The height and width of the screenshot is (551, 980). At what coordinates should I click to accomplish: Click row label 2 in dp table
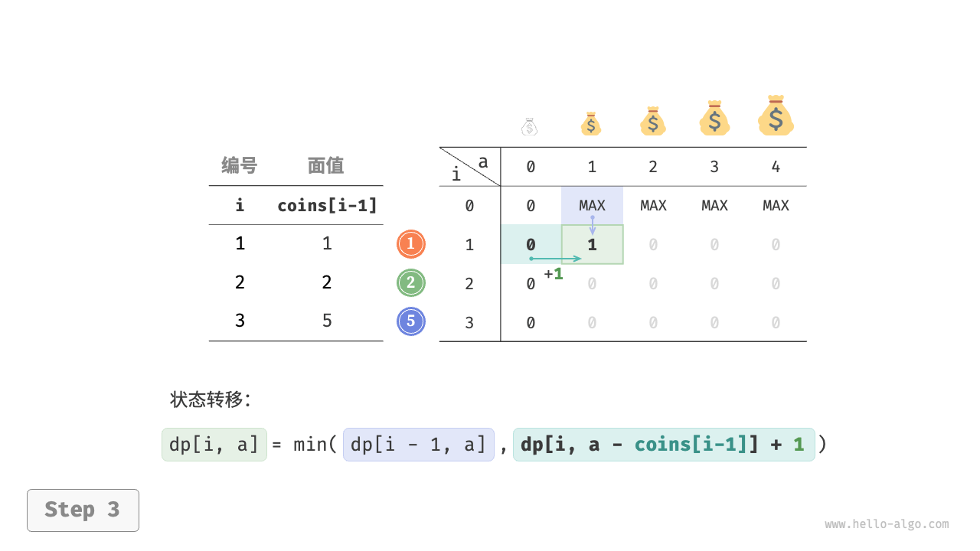(x=469, y=284)
